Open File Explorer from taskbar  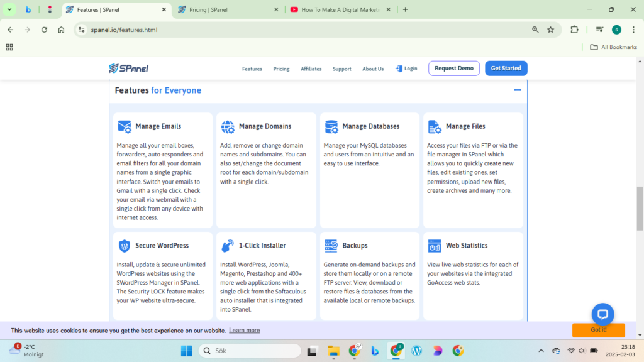click(x=333, y=351)
